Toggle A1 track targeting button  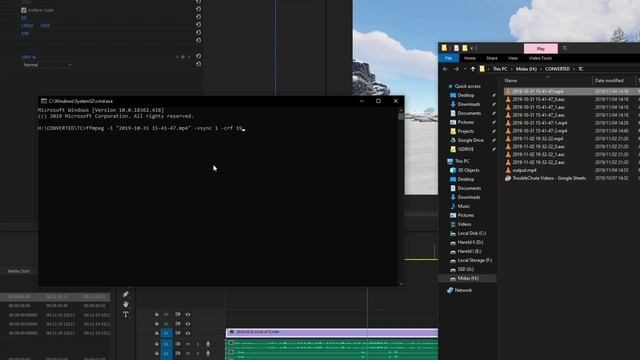[166, 344]
